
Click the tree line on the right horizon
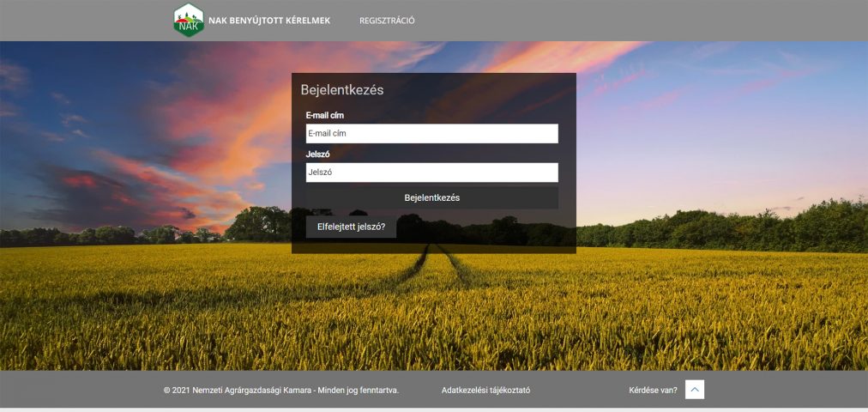729,227
